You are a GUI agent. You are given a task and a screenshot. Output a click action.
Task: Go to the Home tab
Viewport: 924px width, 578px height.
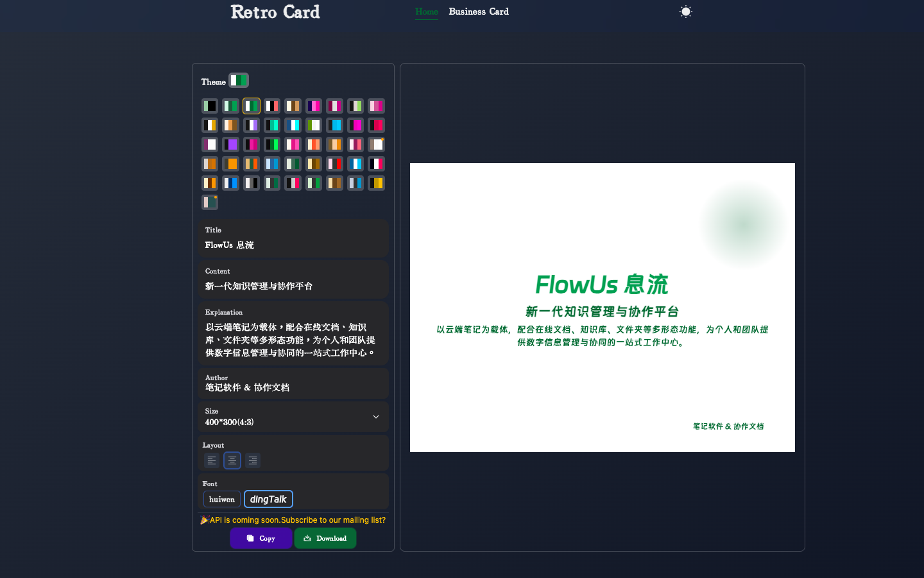[x=427, y=12]
